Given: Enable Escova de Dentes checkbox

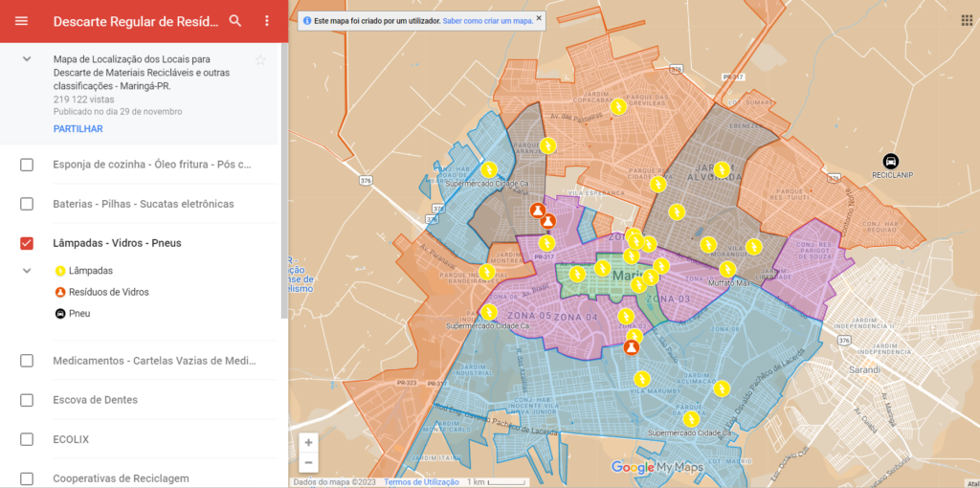Looking at the screenshot, I should 26,400.
